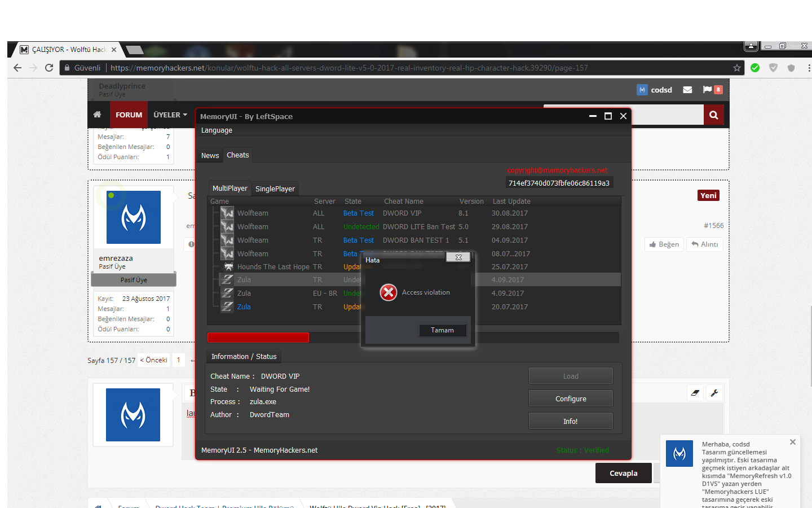The width and height of the screenshot is (812, 508).
Task: Select the Wolfteam DWORD VIP row name
Action: click(253, 213)
